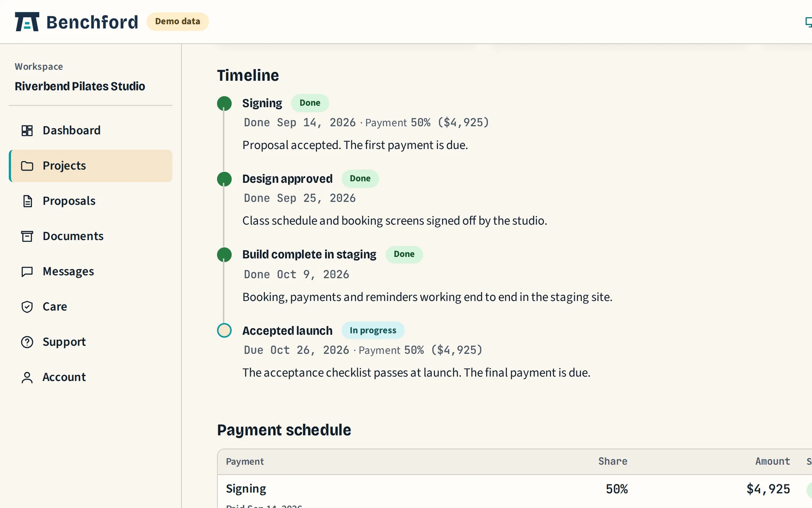The height and width of the screenshot is (508, 812).
Task: Click the Accepted launch milestone title
Action: point(287,331)
